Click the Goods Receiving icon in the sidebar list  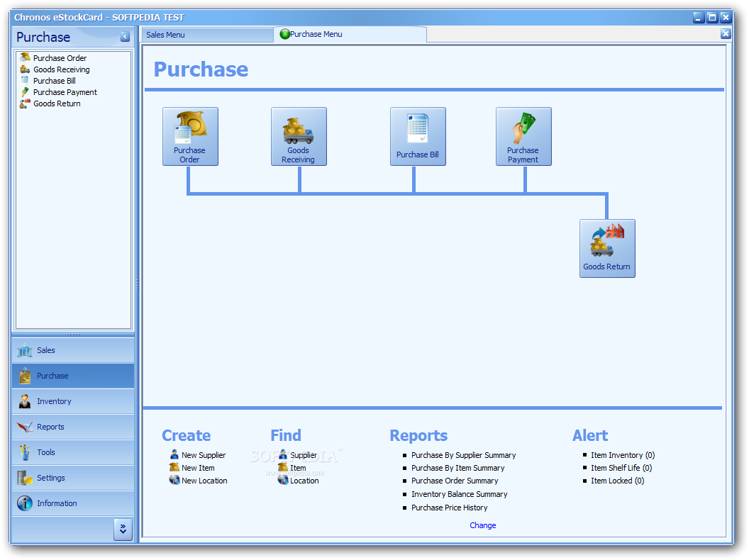click(x=25, y=69)
